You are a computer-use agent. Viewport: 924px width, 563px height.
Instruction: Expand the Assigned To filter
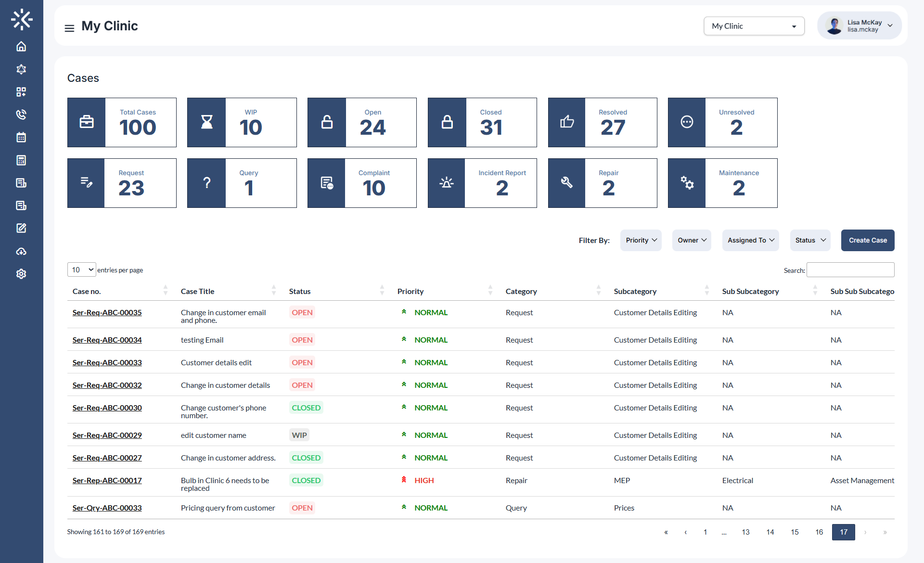(750, 240)
